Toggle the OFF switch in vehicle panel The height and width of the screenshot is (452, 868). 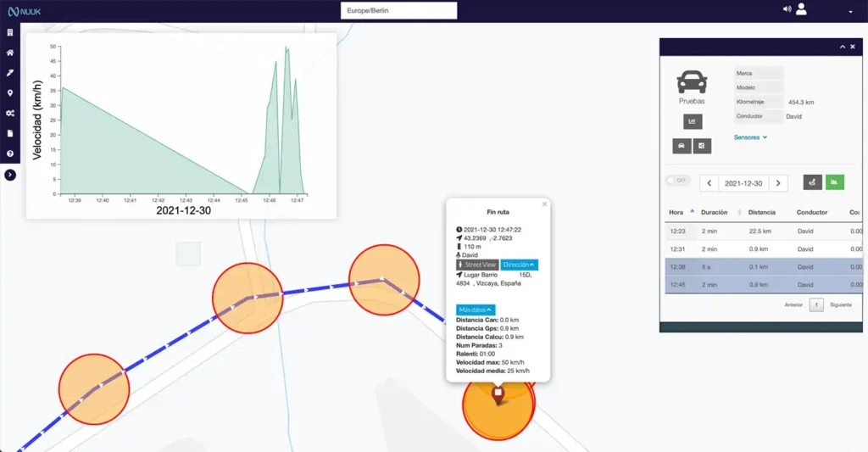[x=676, y=181]
